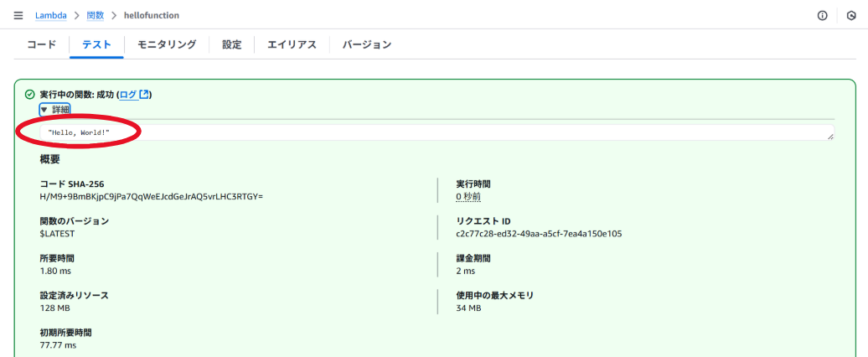Click the 2 ms billing period value

tap(466, 272)
